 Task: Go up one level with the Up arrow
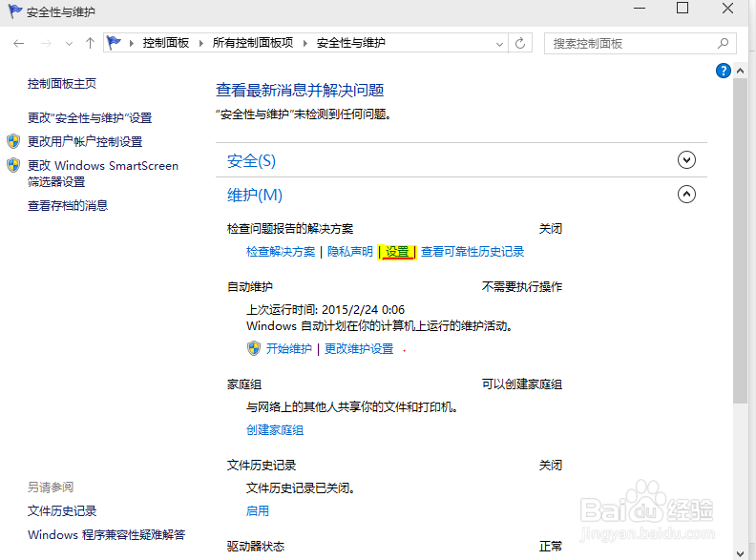(x=90, y=43)
